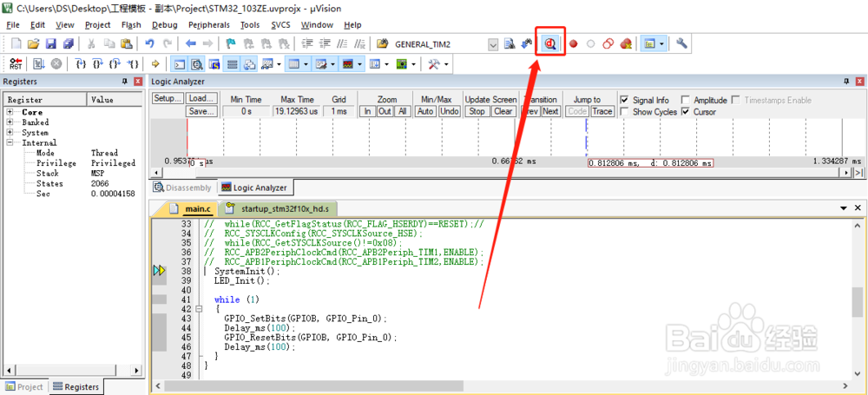Click the Paste clipboard icon
868x395 pixels.
coord(127,43)
